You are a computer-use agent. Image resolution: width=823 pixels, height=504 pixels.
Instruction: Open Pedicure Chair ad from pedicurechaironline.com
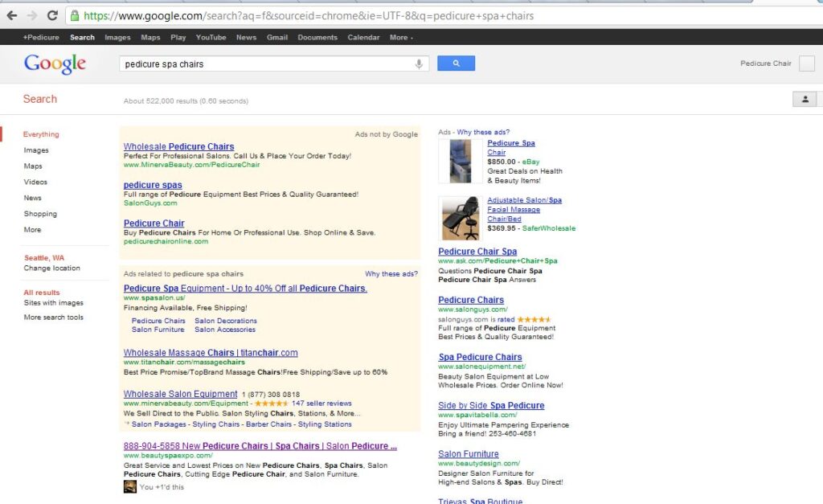154,223
